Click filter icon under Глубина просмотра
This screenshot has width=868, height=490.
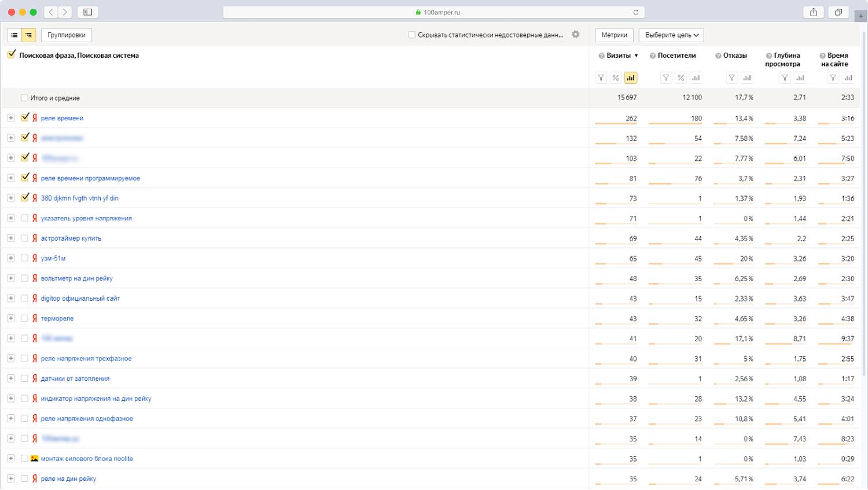pyautogui.click(x=785, y=78)
